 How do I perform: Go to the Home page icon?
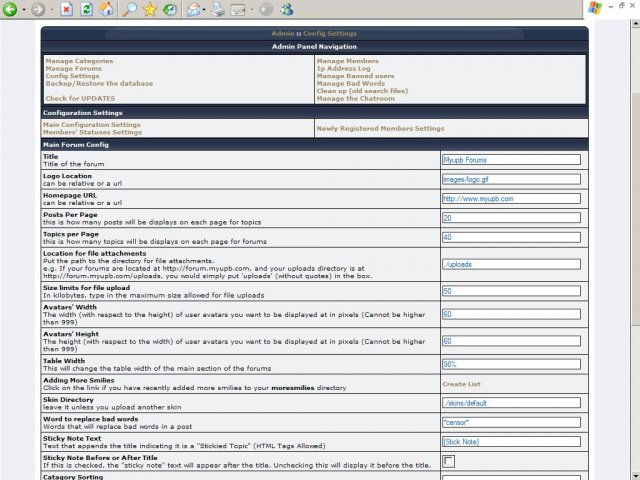[106, 9]
